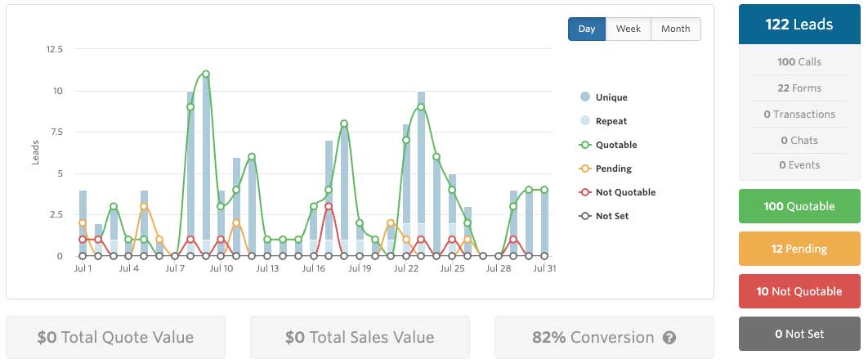Toggle the Unique series in legend
The width and height of the screenshot is (868, 364).
tap(604, 97)
